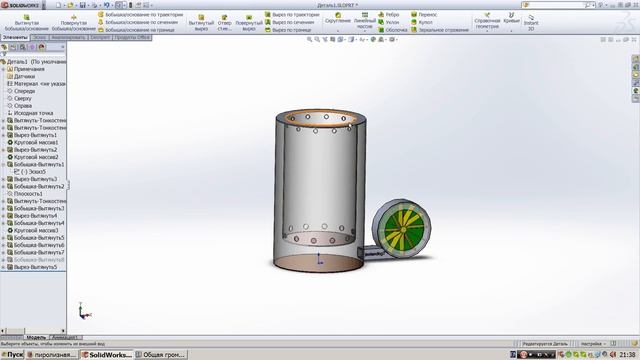Viewport: 640px width, 360px height.
Task: Toggle the Instant 3D tool
Action: click(531, 22)
